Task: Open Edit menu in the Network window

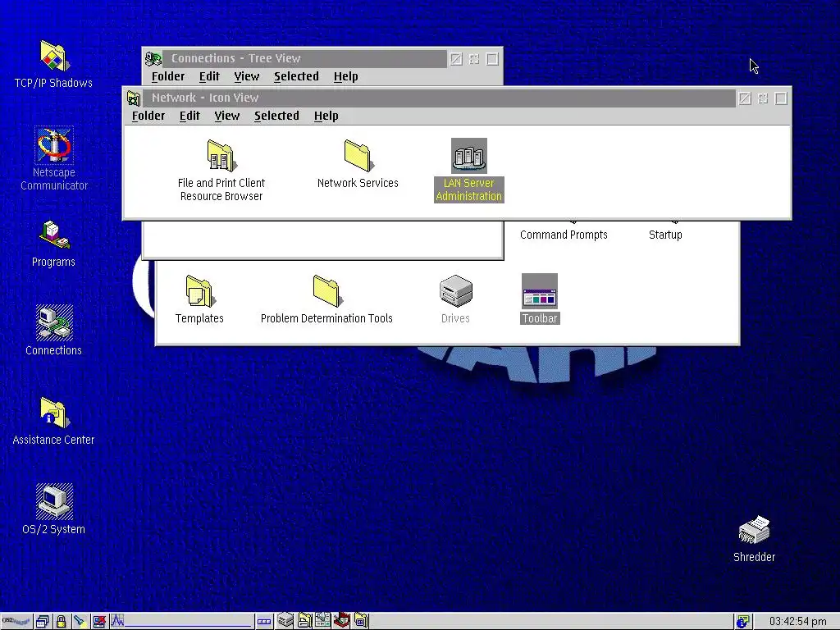Action: [x=189, y=116]
